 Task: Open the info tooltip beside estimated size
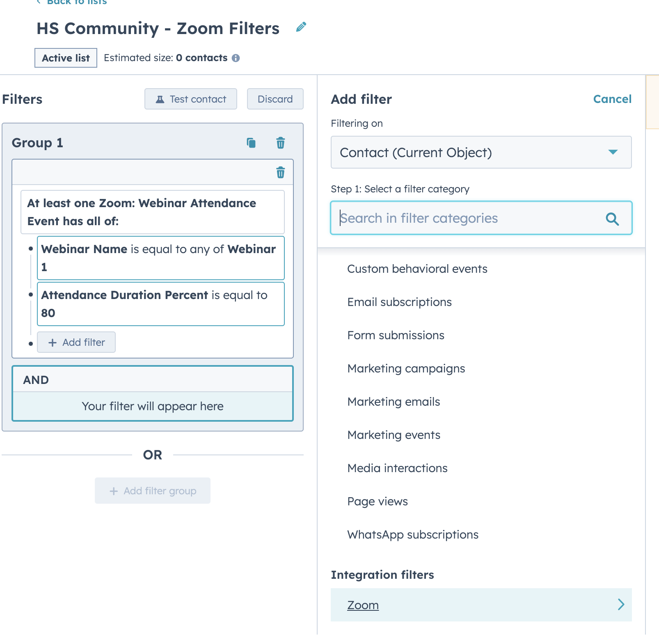(237, 57)
